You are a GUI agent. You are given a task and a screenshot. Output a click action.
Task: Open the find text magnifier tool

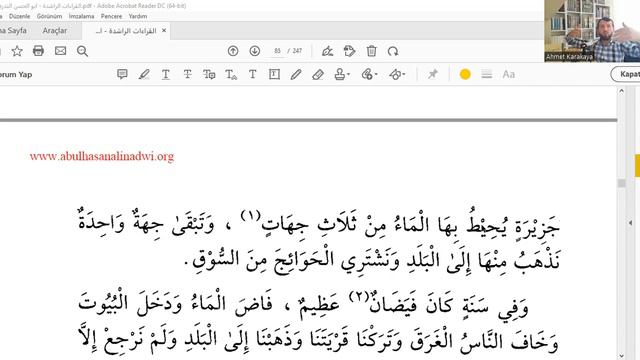tap(82, 51)
